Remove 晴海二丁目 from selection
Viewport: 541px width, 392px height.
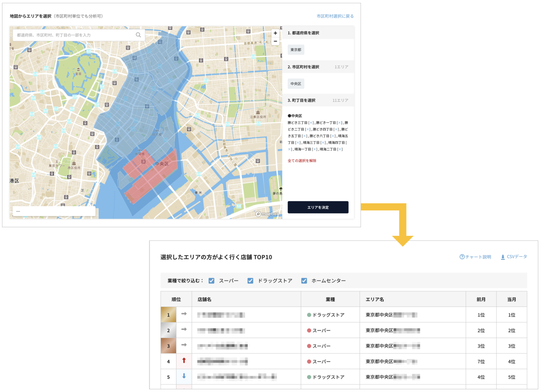tap(340, 149)
